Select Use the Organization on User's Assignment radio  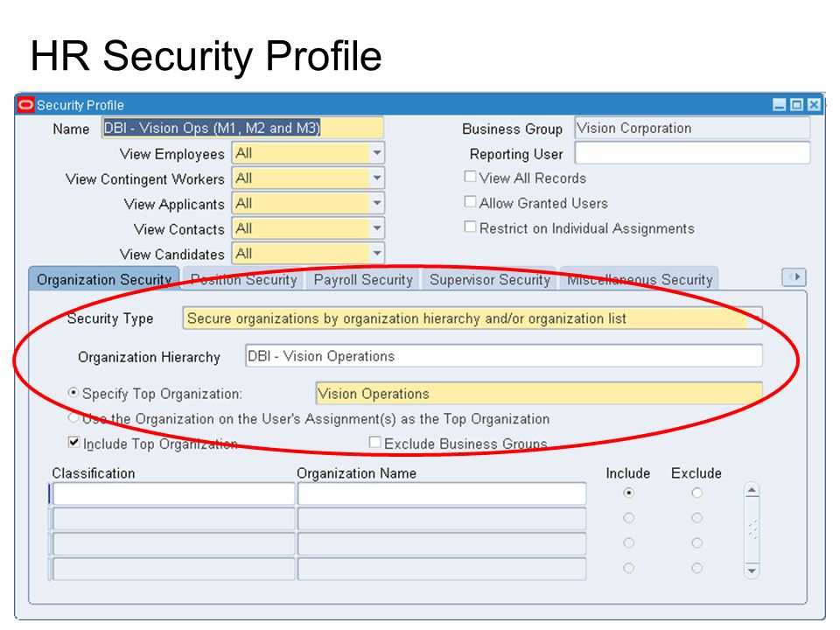point(73,417)
